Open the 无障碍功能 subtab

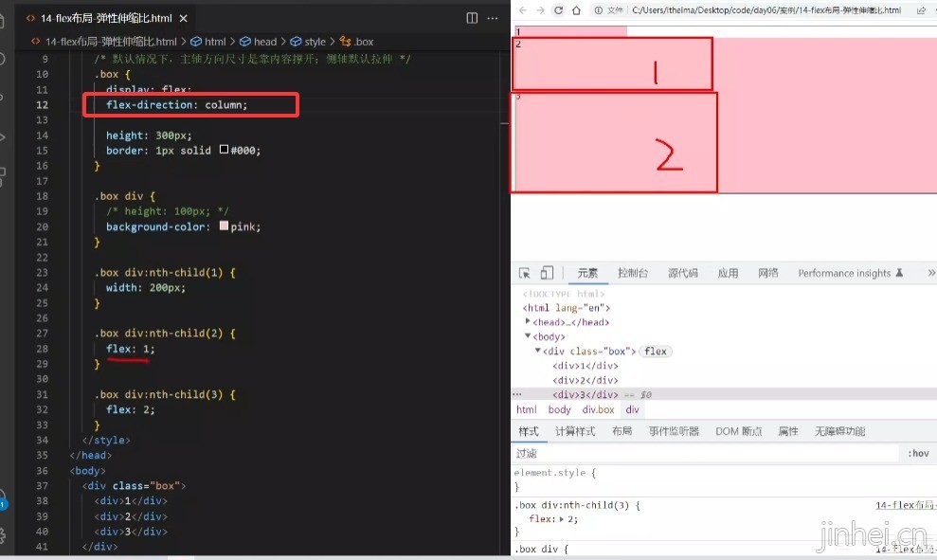(840, 431)
